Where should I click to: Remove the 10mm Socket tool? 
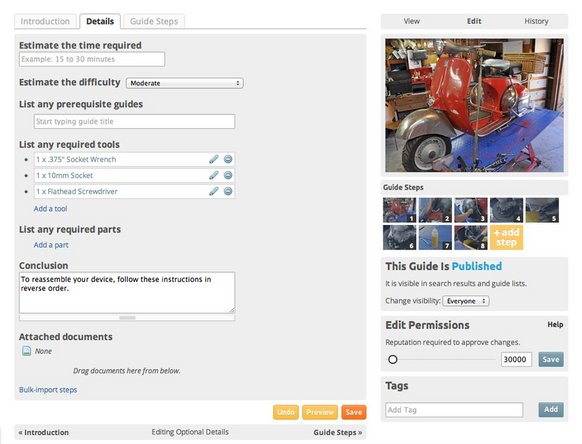click(228, 175)
